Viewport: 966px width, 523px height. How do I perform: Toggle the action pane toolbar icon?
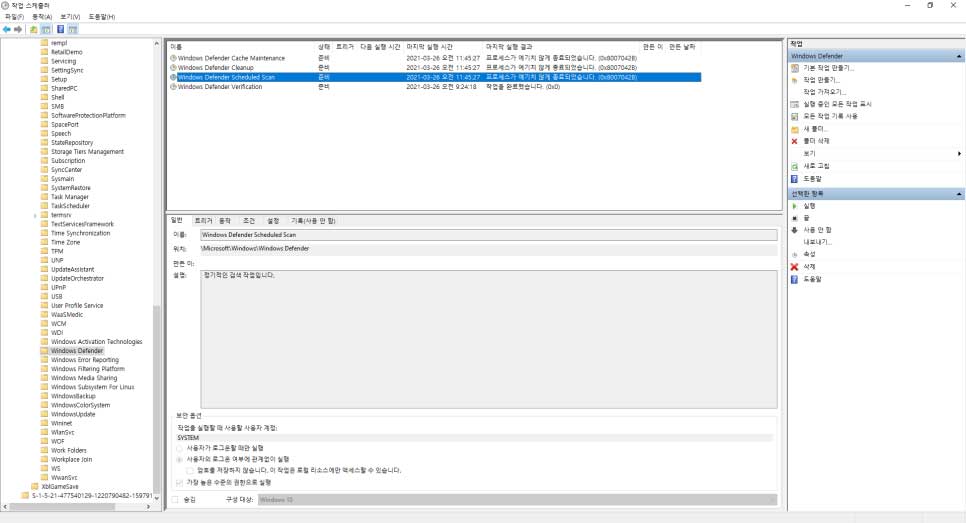(x=73, y=29)
